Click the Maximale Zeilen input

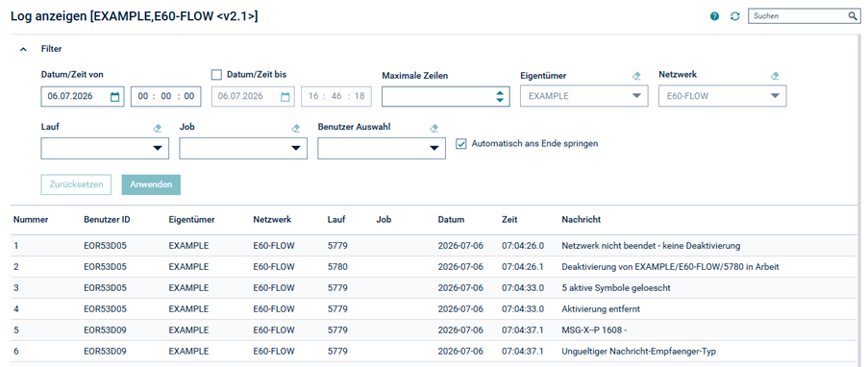446,96
